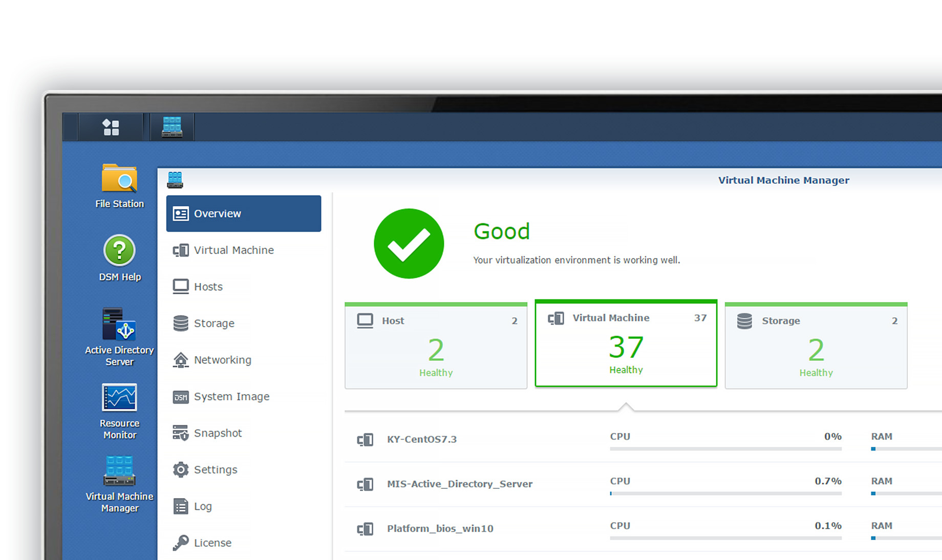The image size is (942, 560).
Task: Click the Virtual Machine sidebar icon
Action: [x=181, y=250]
